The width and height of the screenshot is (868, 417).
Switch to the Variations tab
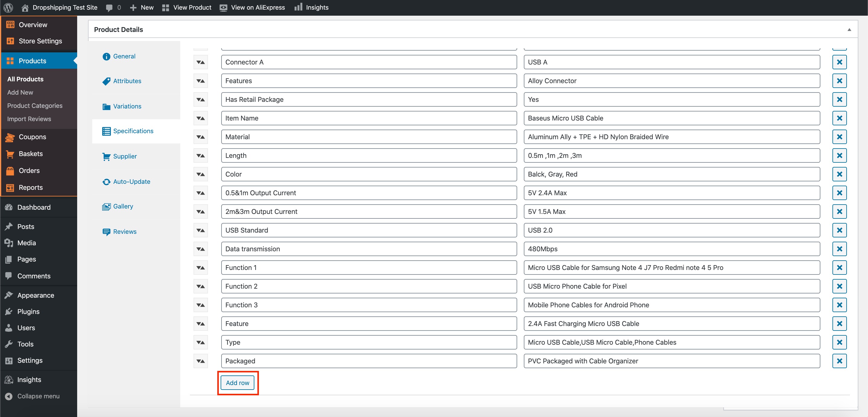pos(127,106)
